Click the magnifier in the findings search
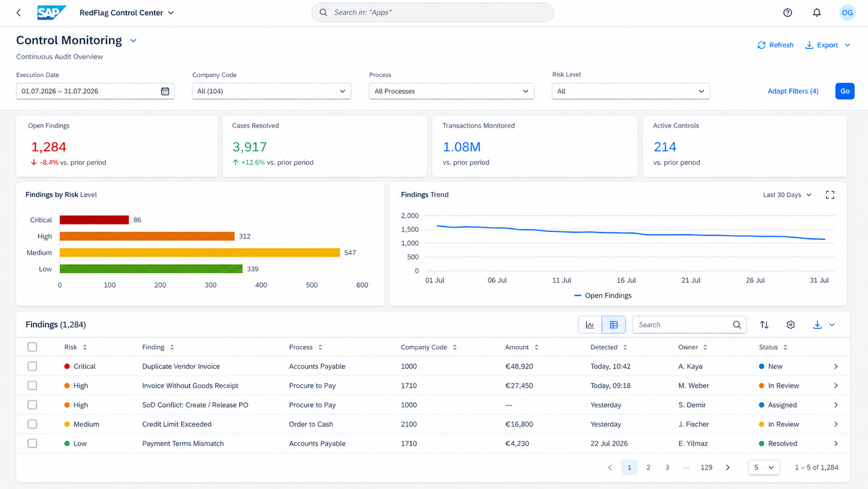 click(x=737, y=325)
